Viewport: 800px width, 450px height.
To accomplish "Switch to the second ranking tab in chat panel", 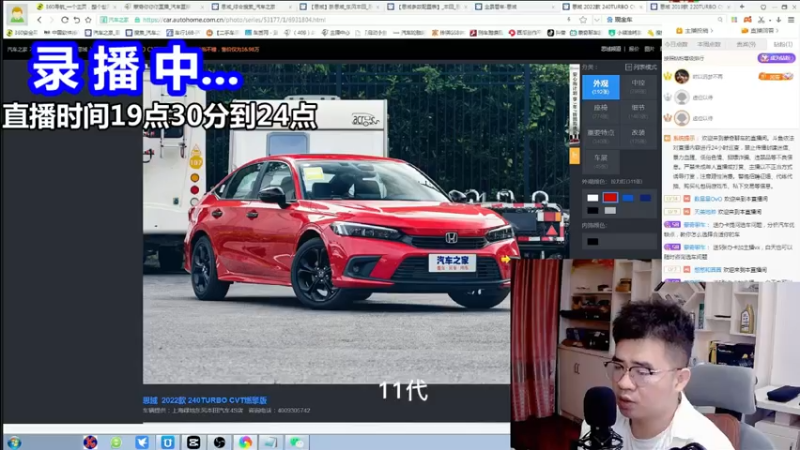I will click(709, 44).
